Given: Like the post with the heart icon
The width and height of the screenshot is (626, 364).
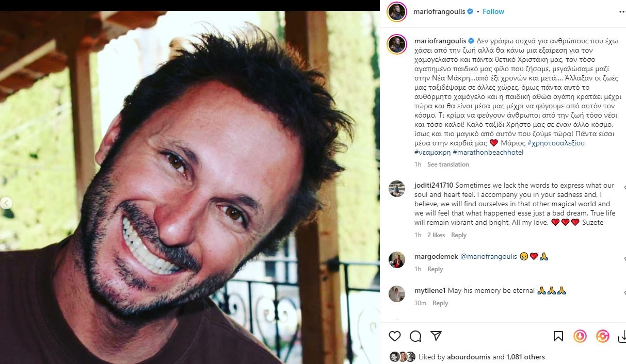Looking at the screenshot, I should [395, 336].
